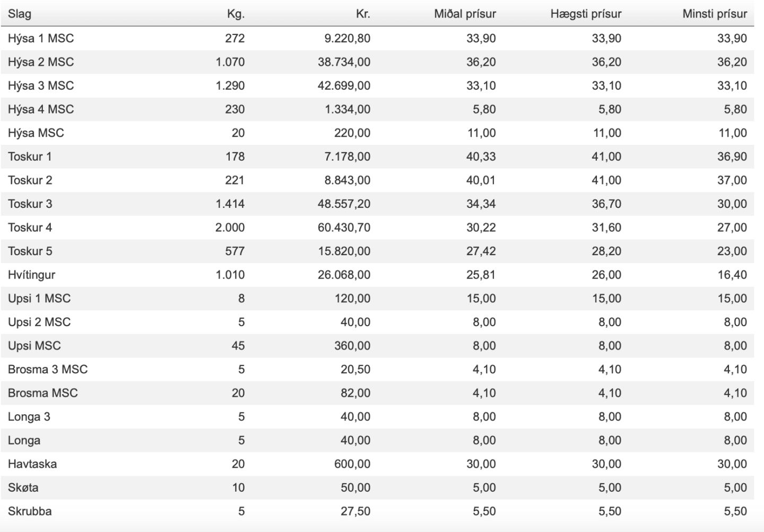Image resolution: width=764 pixels, height=532 pixels.
Task: Click the Kg. column header
Action: coord(236,14)
